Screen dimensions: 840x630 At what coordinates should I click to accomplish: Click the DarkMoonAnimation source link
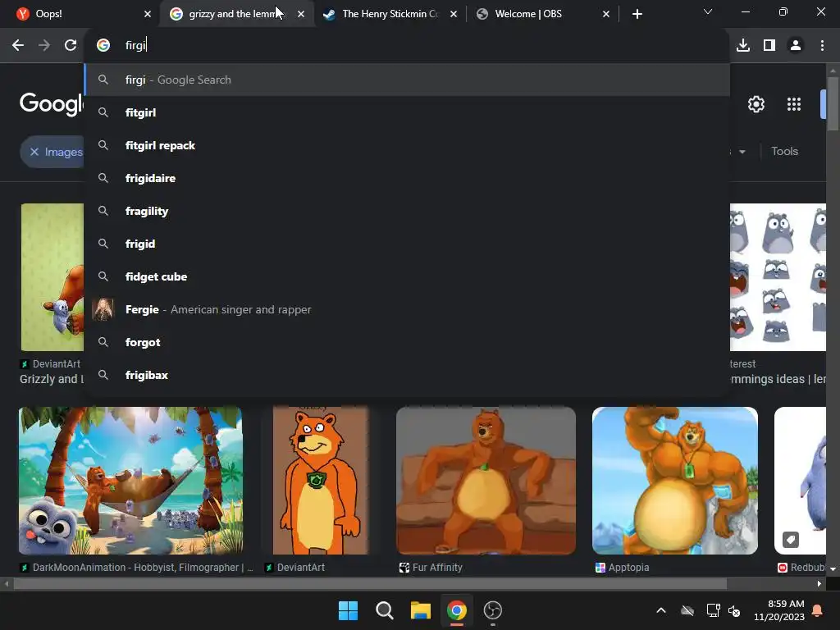pos(137,568)
